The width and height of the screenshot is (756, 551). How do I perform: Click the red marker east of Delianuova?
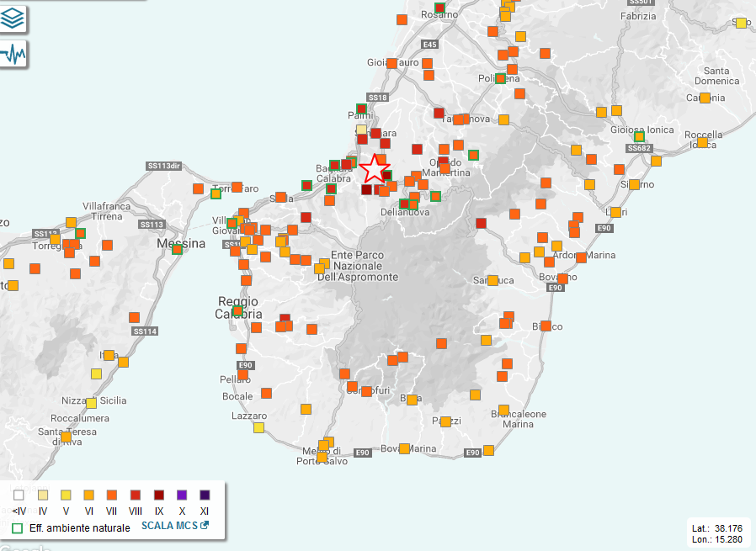coord(481,223)
